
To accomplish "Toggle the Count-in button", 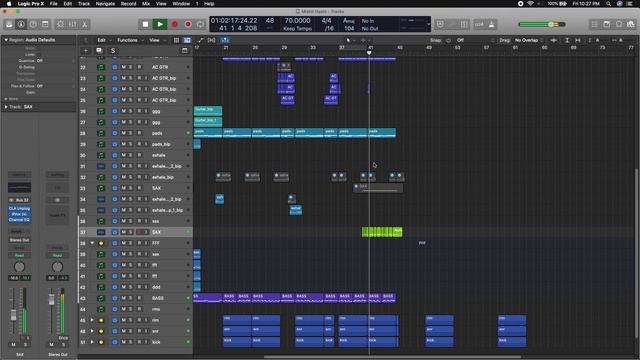I will [x=479, y=24].
